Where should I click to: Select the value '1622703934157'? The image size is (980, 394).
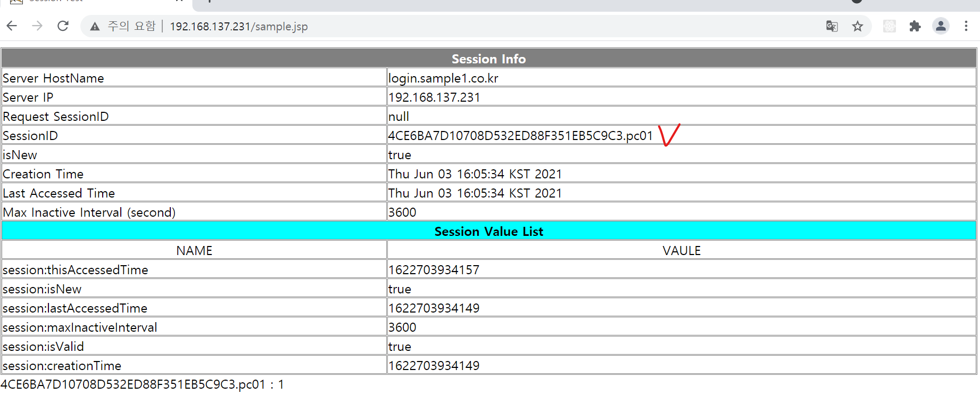[x=434, y=270]
